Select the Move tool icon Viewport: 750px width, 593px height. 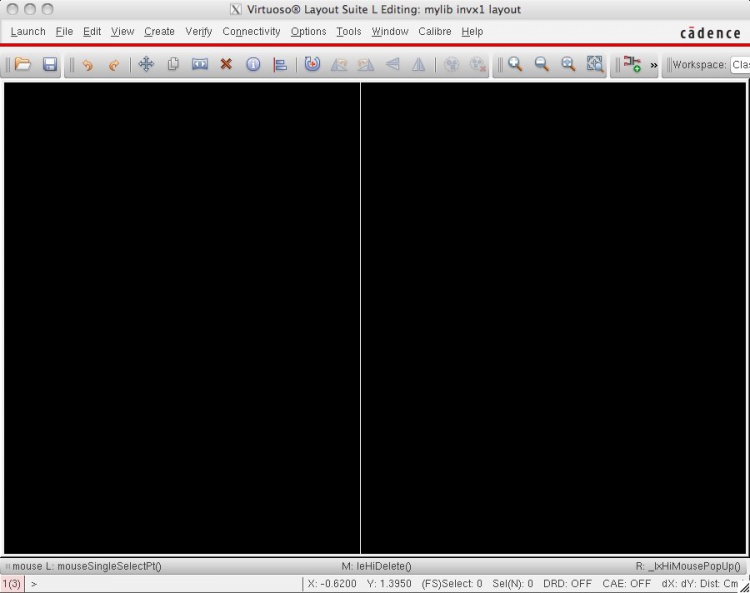[x=146, y=65]
